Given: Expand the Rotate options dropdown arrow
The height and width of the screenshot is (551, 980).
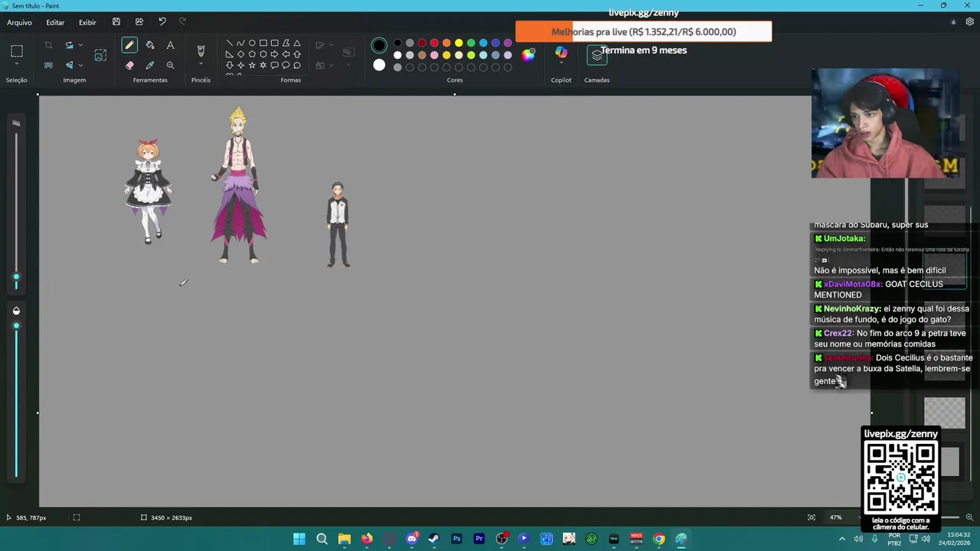Looking at the screenshot, I should pos(80,46).
